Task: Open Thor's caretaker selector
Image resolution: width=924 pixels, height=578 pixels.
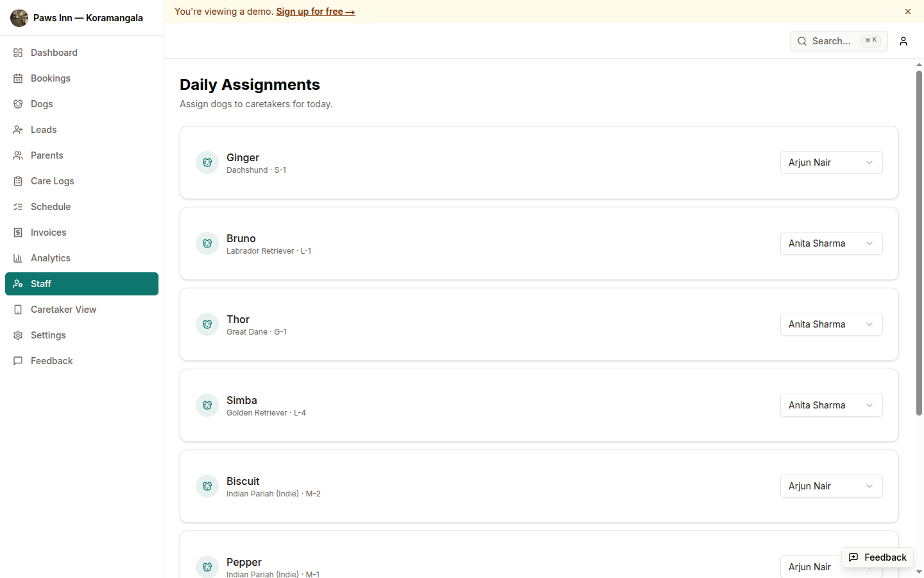Action: point(831,324)
